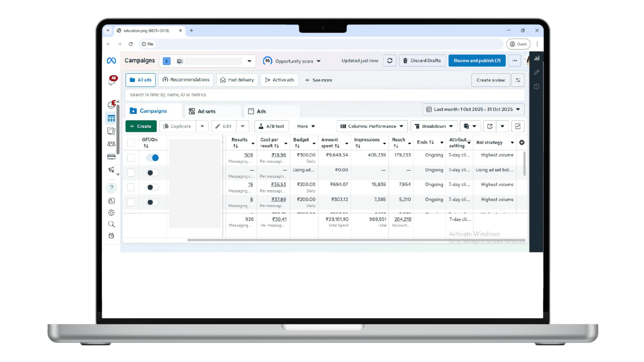Click the billing card icon in the sidebar
Viewport: 644px width, 362px height.
click(x=111, y=157)
